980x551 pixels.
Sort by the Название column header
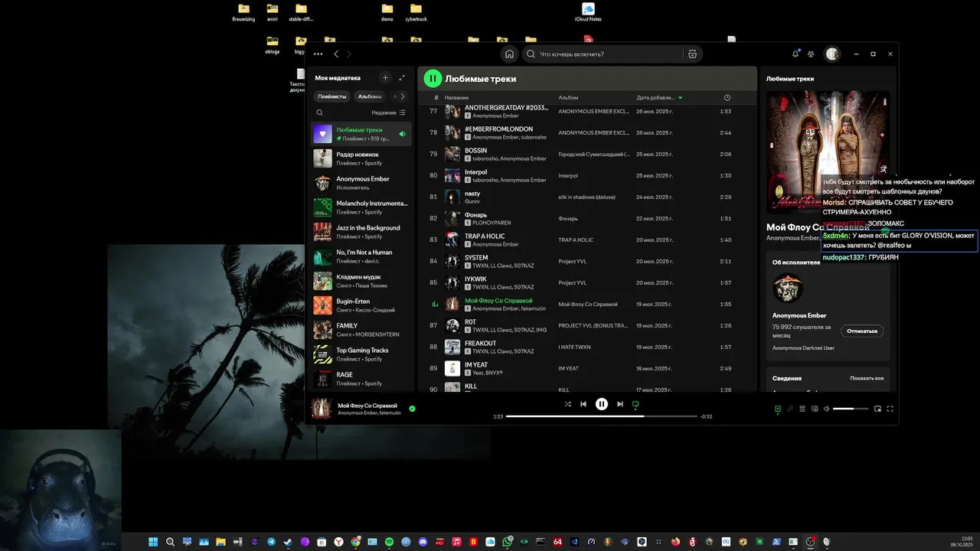coord(456,98)
